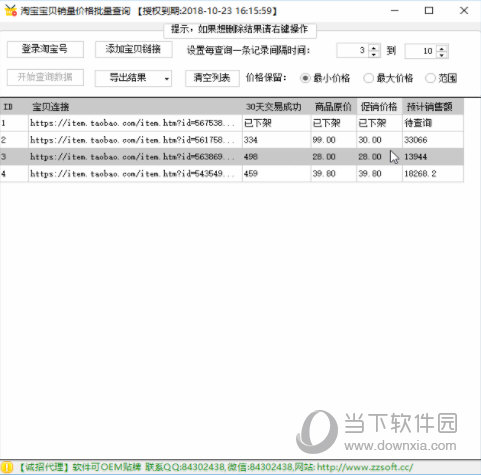The width and height of the screenshot is (481, 475).
Task: Click original price cell 39.80
Action: pyautogui.click(x=334, y=174)
